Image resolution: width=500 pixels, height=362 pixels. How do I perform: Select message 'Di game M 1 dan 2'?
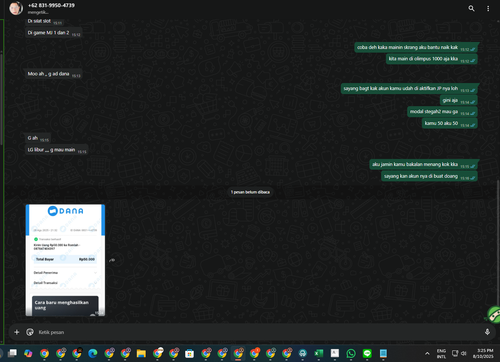coord(54,33)
